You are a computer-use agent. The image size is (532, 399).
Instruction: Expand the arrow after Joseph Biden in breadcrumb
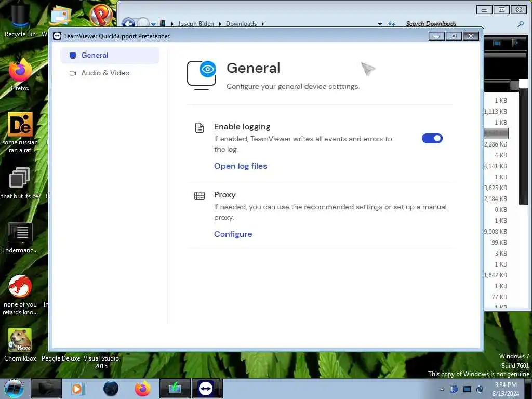pos(220,24)
